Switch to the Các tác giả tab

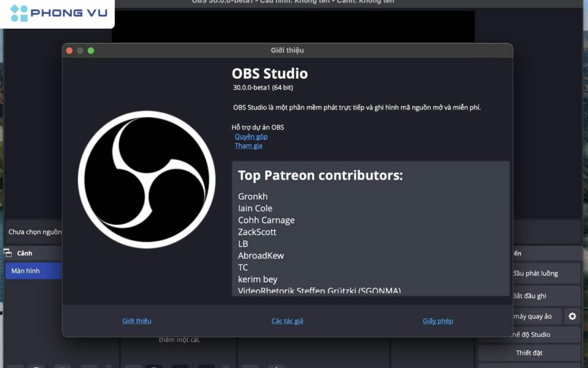coord(287,321)
